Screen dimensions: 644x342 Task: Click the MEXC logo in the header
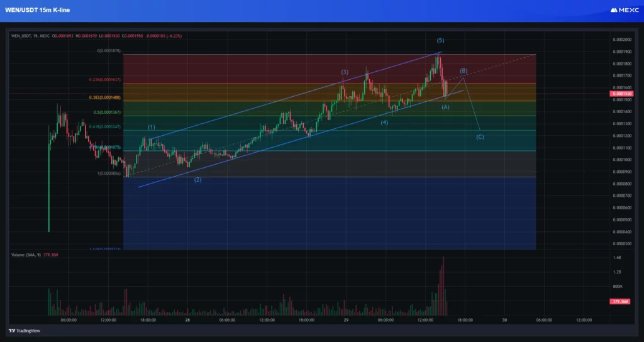click(x=625, y=10)
